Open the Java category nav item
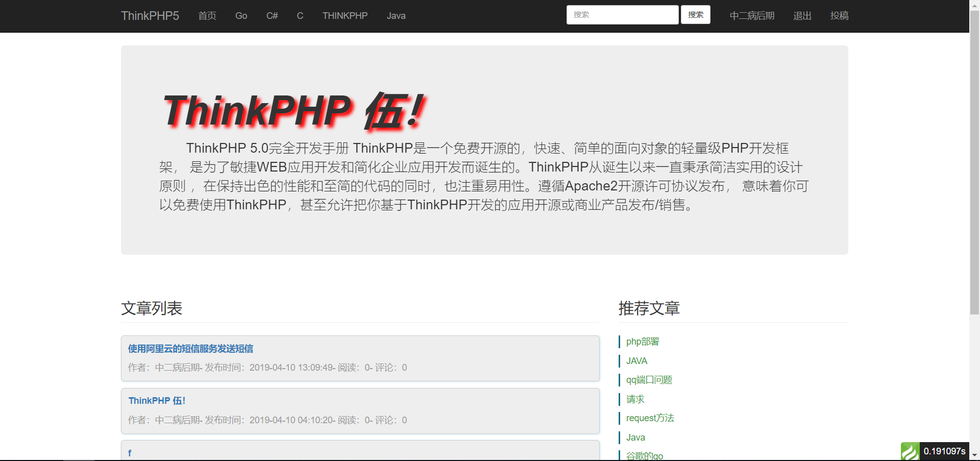 click(396, 16)
